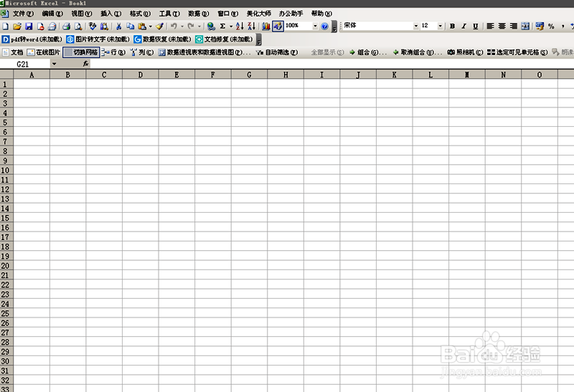Click 在线图片 toolbar button
The width and height of the screenshot is (574, 392).
(44, 52)
